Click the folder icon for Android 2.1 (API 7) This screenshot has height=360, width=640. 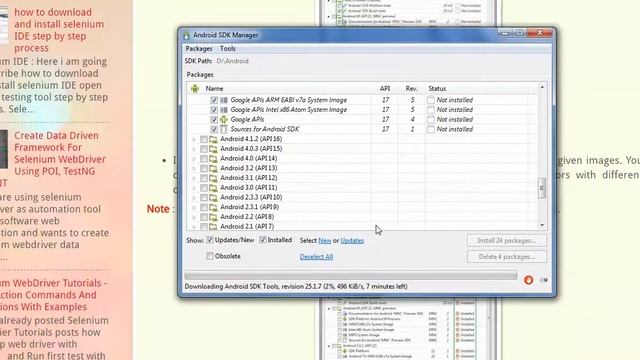tap(213, 227)
